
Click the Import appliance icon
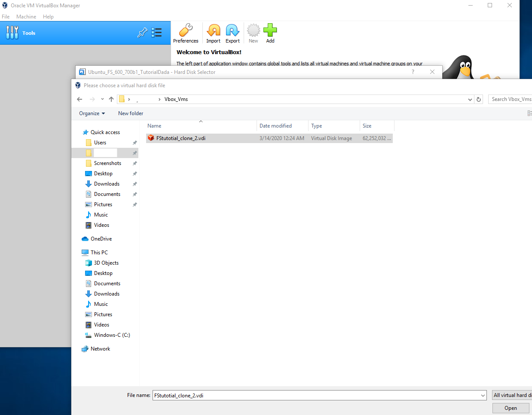213,34
